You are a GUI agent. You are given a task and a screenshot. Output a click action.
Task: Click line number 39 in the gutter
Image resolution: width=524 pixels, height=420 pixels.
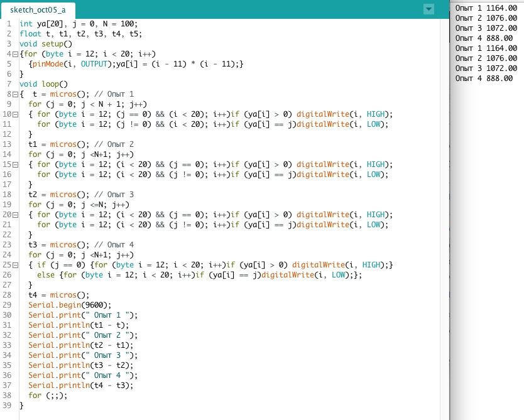pyautogui.click(x=8, y=406)
